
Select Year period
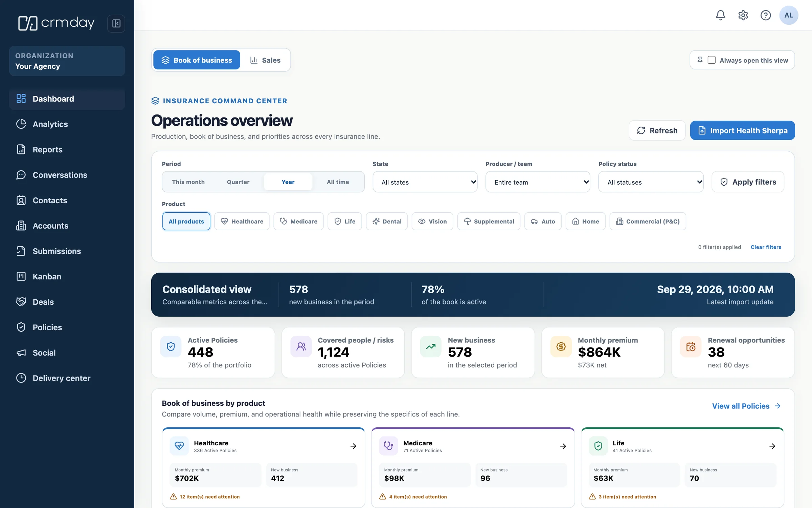click(288, 182)
